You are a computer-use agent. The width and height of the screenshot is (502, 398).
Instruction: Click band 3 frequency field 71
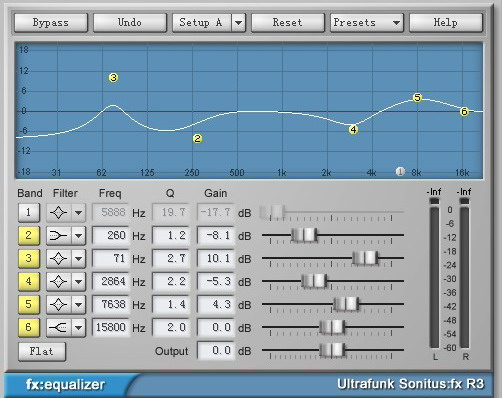pos(111,259)
